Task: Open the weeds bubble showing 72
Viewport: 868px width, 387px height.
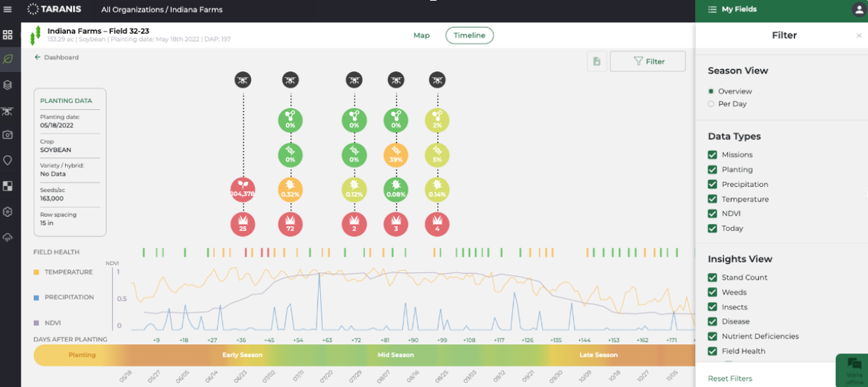Action: (290, 225)
